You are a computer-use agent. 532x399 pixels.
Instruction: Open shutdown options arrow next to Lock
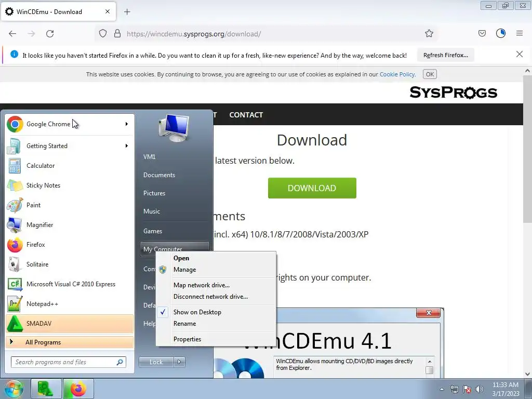[x=179, y=362]
